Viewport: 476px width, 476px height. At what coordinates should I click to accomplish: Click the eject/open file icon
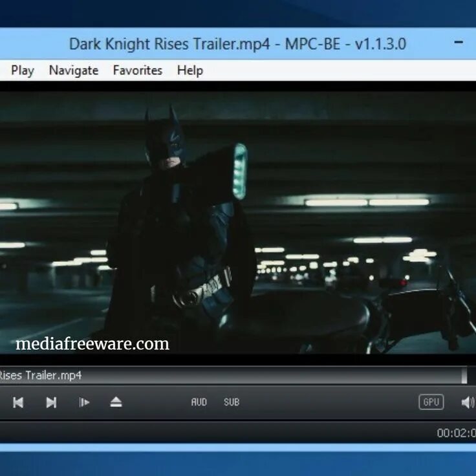point(116,402)
